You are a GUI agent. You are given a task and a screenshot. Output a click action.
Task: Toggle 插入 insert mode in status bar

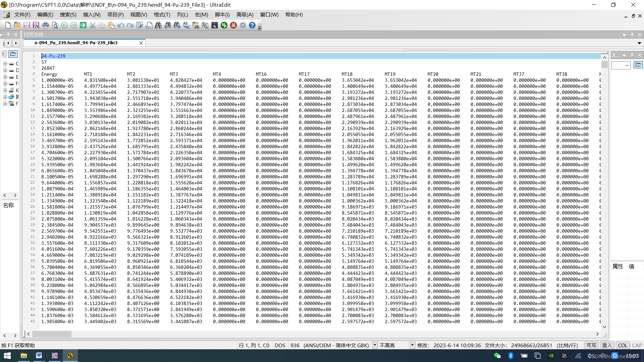607,345
